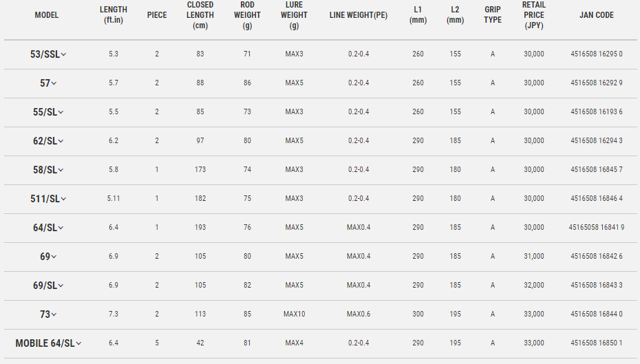Click the 33,000 price for model 73
Viewport: 640px width, 364px height.
(533, 314)
